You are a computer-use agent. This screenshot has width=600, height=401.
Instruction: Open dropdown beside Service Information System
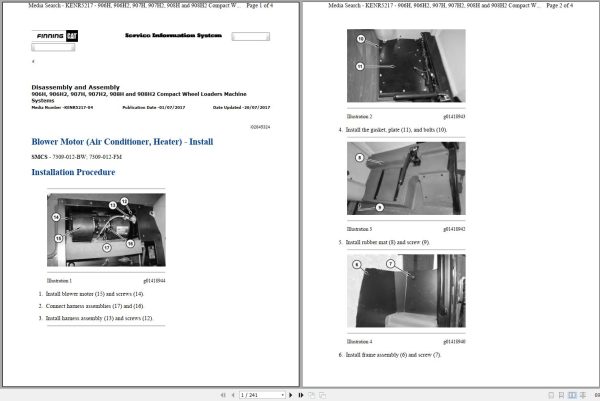[x=251, y=36]
